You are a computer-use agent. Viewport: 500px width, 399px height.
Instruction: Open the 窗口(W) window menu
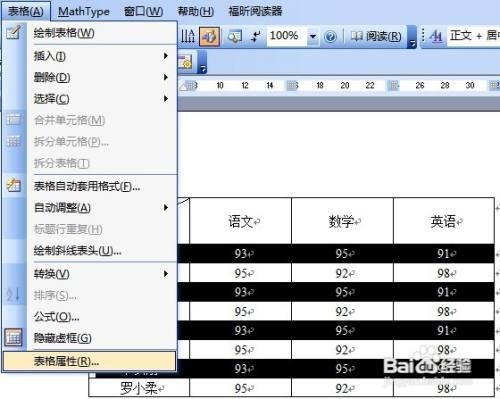pyautogui.click(x=143, y=12)
